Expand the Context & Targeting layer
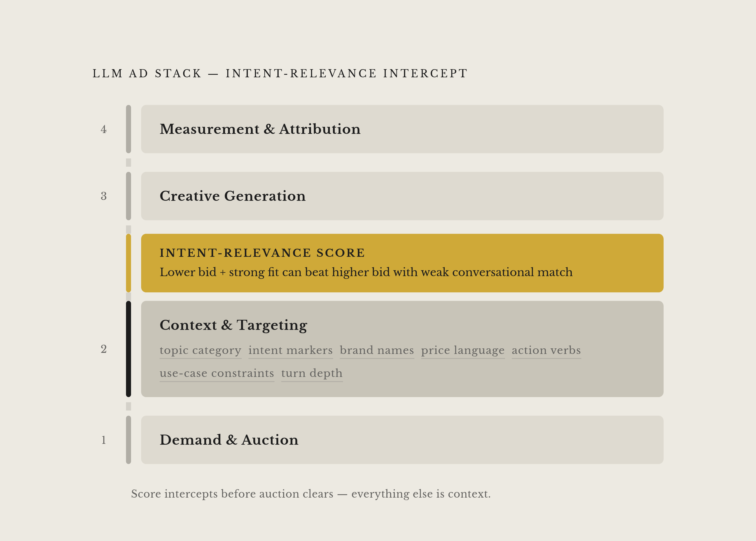The height and width of the screenshot is (541, 756). 402,349
